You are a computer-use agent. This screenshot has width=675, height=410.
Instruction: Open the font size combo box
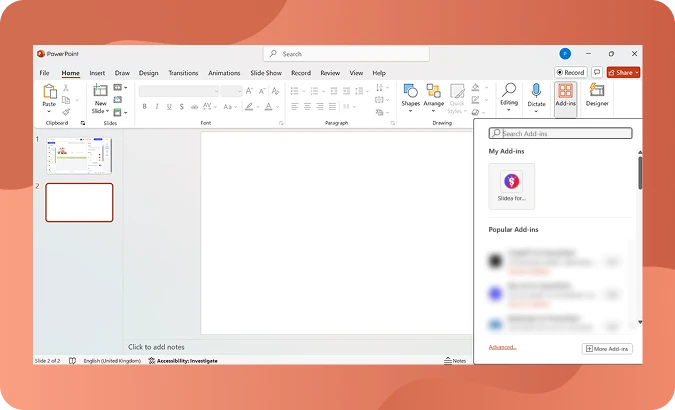click(231, 91)
